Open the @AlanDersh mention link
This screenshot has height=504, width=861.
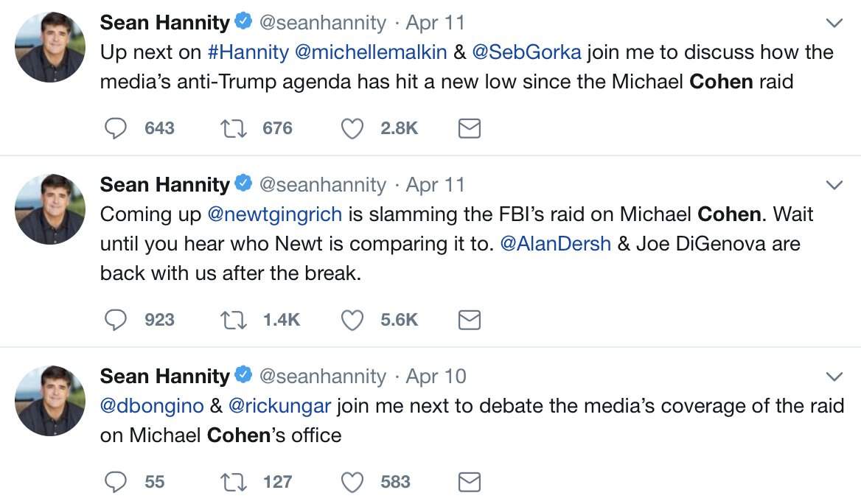tap(556, 244)
